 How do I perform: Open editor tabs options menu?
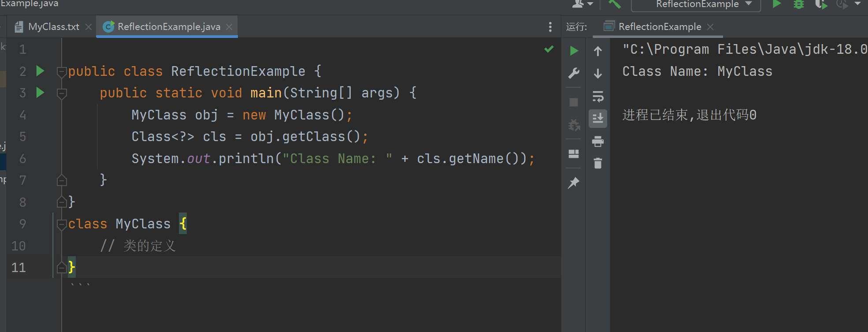pyautogui.click(x=550, y=27)
